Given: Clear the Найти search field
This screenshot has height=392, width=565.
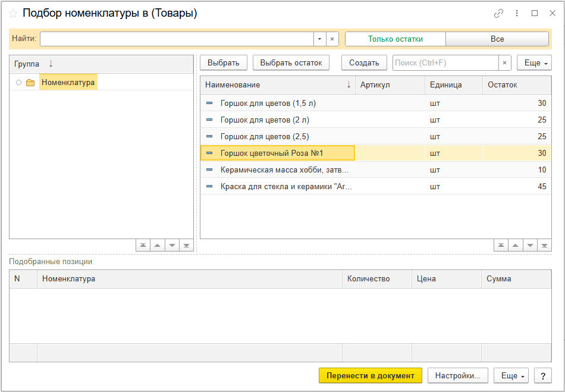Looking at the screenshot, I should (x=332, y=39).
